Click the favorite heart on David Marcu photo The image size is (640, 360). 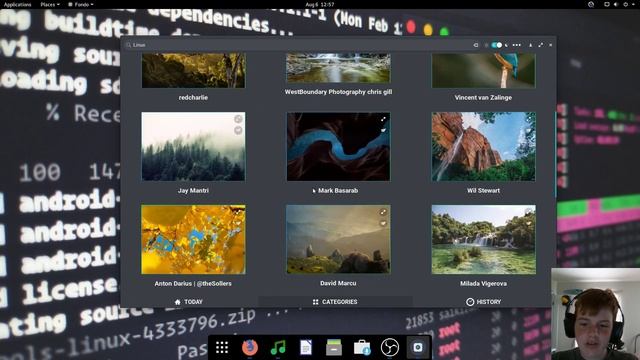point(383,223)
